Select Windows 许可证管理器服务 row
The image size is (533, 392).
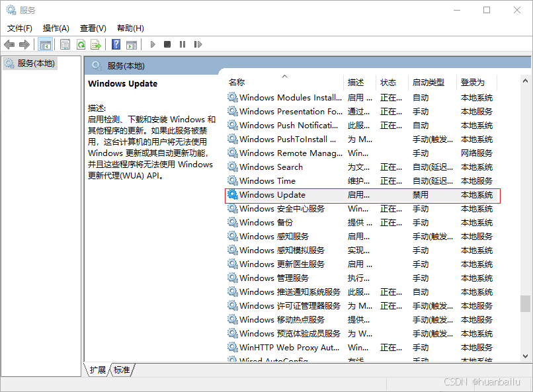(x=362, y=305)
